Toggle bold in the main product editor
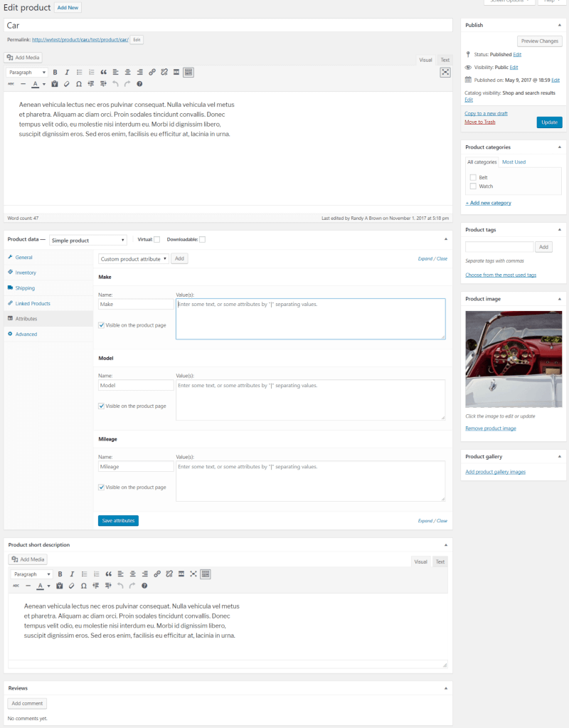Image resolution: width=569 pixels, height=728 pixels. [55, 73]
